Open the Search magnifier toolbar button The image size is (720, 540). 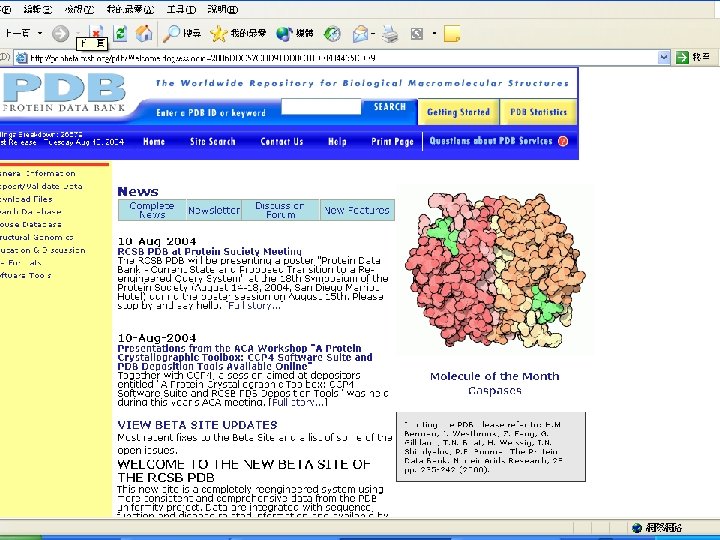(x=182, y=33)
